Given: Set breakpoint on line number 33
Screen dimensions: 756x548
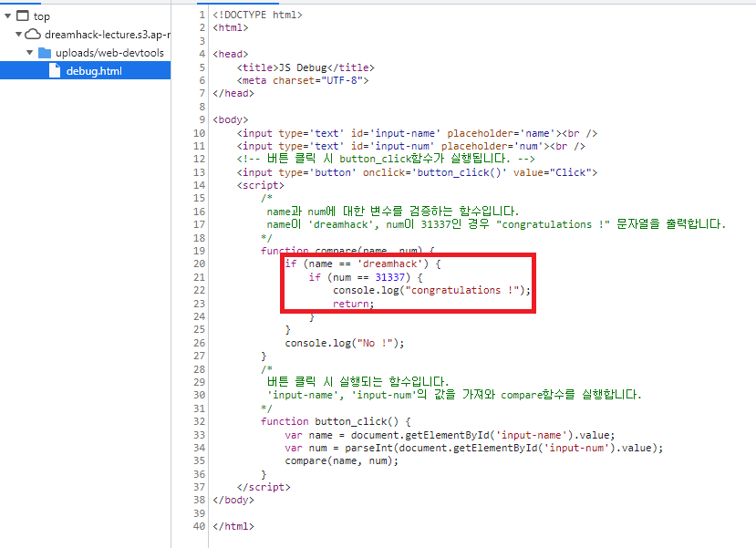Looking at the screenshot, I should click(x=199, y=435).
